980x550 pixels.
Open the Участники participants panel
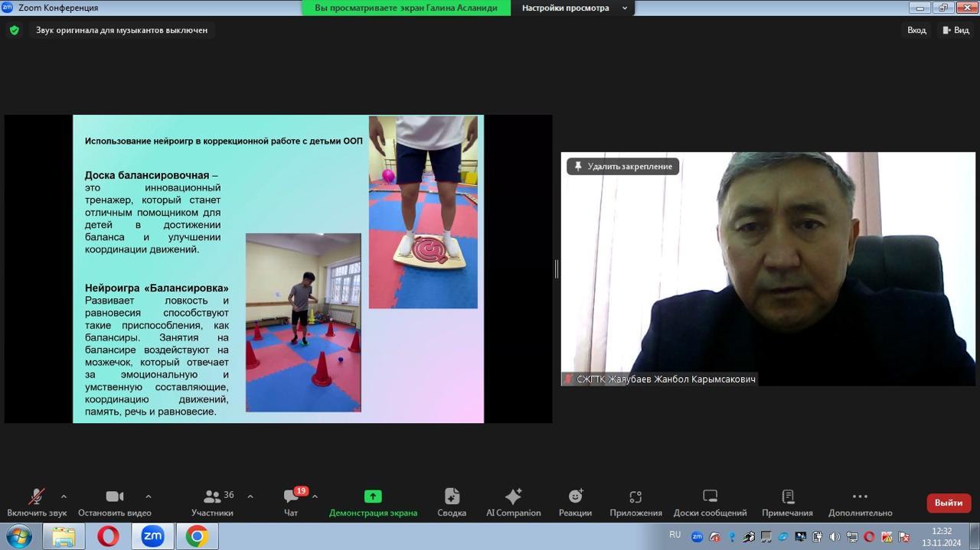(x=212, y=503)
